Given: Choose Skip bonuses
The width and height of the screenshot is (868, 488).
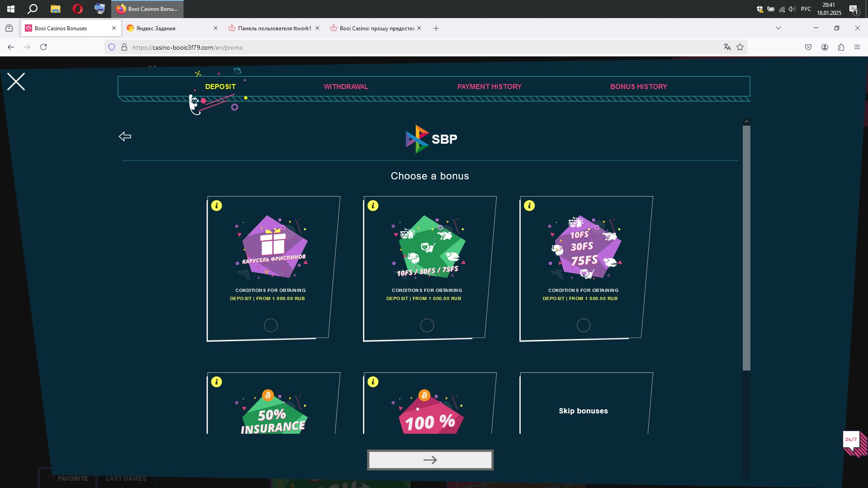Looking at the screenshot, I should coord(583,411).
